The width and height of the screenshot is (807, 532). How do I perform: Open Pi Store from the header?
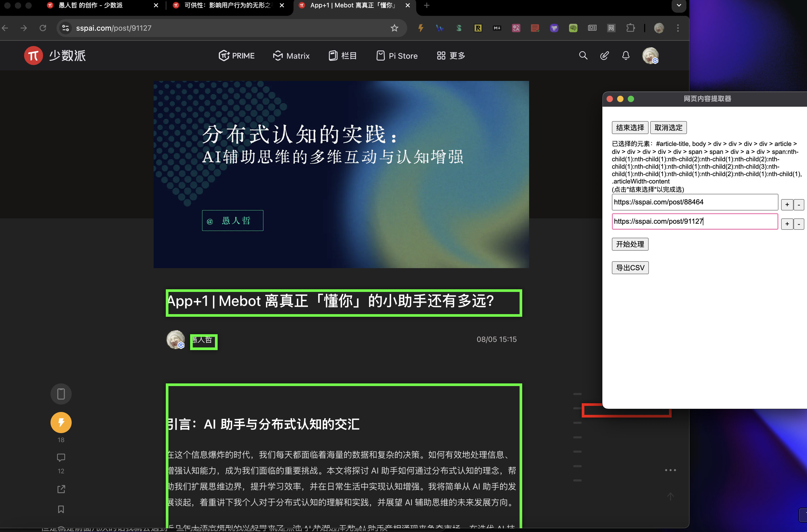point(397,56)
